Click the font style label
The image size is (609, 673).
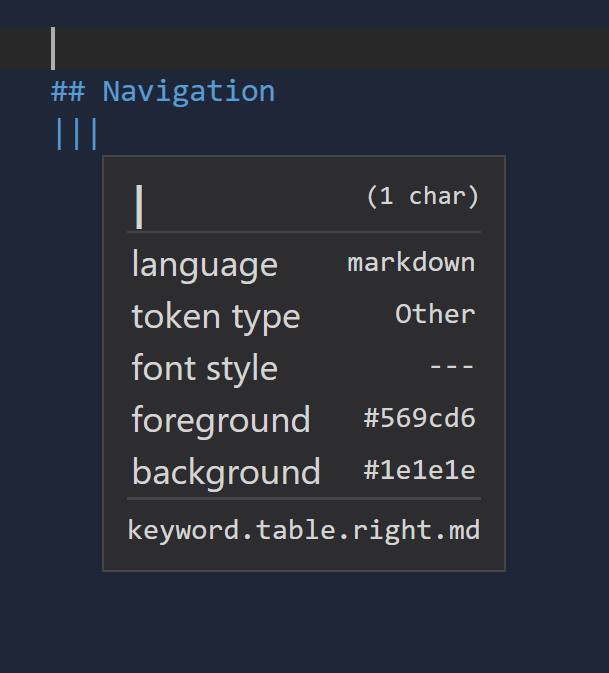[x=205, y=369]
